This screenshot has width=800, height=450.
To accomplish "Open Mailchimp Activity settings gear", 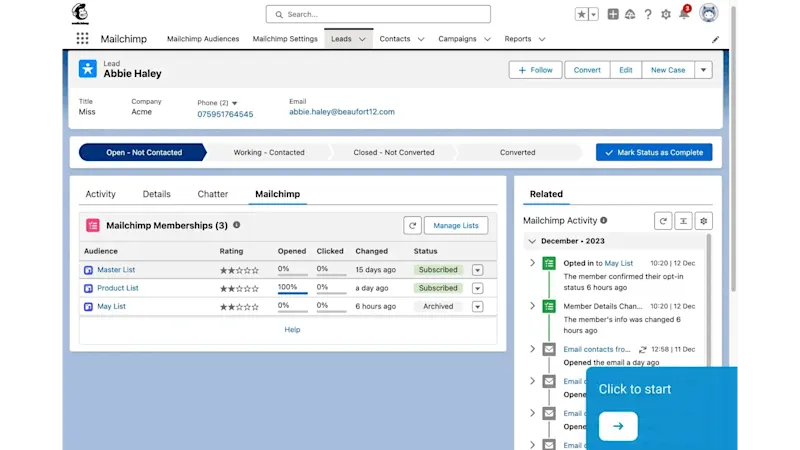I will coord(704,221).
